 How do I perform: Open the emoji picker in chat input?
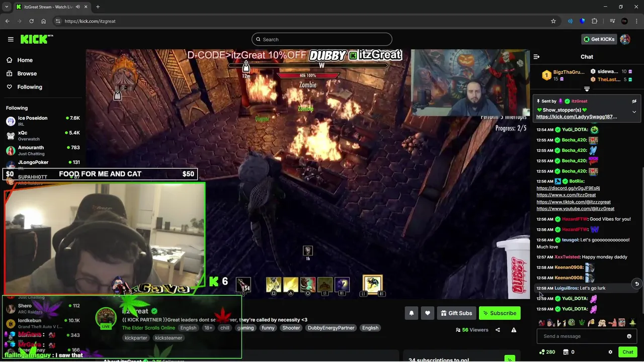[x=629, y=336]
